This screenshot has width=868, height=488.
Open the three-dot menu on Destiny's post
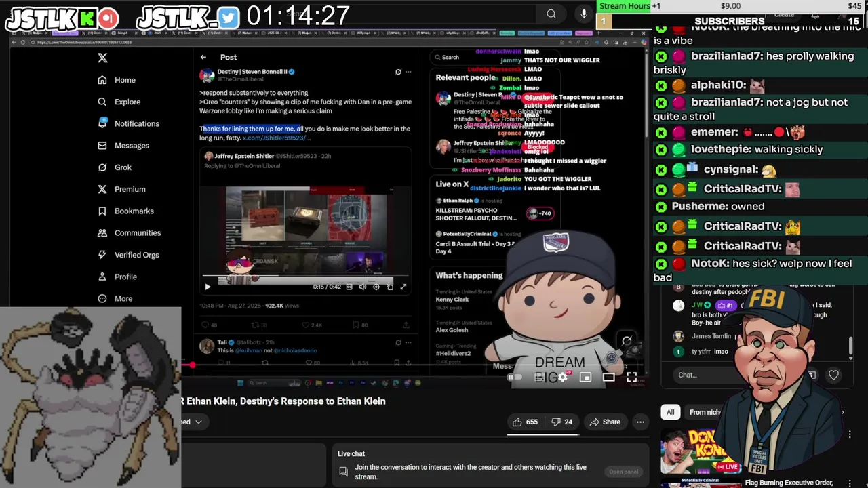(x=408, y=71)
